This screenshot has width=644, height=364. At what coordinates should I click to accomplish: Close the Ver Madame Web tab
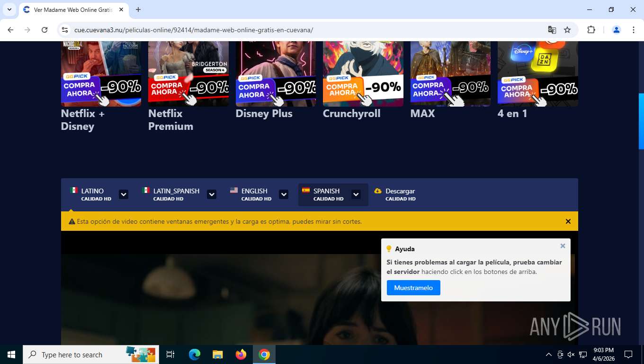[121, 9]
